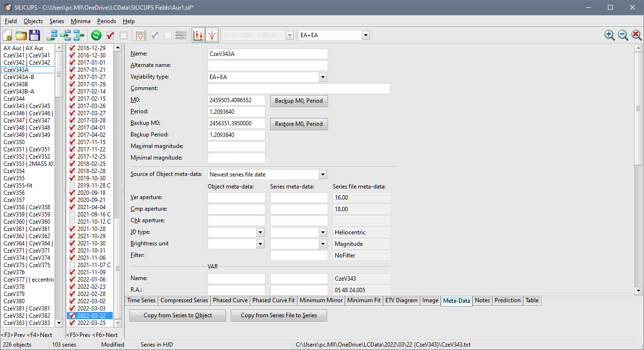Click Copy from Series to Object
This screenshot has width=644, height=350.
pos(178,315)
